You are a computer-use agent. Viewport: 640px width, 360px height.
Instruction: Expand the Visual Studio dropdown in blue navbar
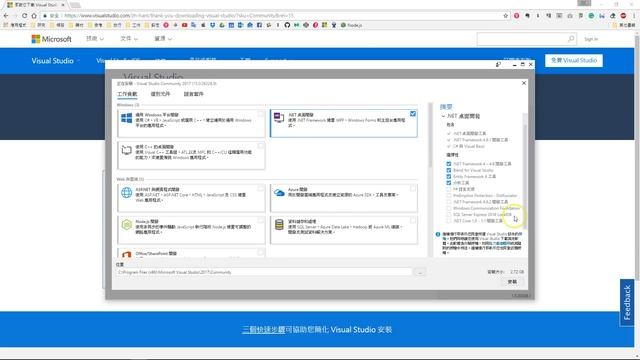coord(56,61)
